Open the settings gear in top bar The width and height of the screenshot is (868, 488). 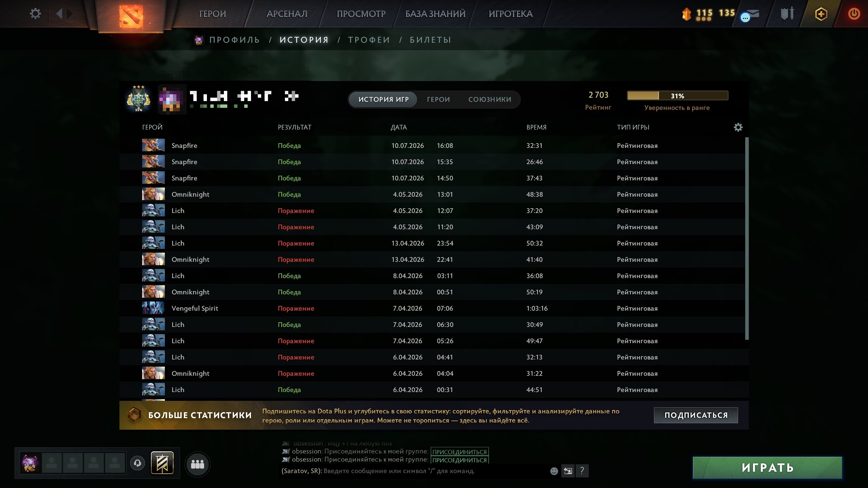click(35, 14)
